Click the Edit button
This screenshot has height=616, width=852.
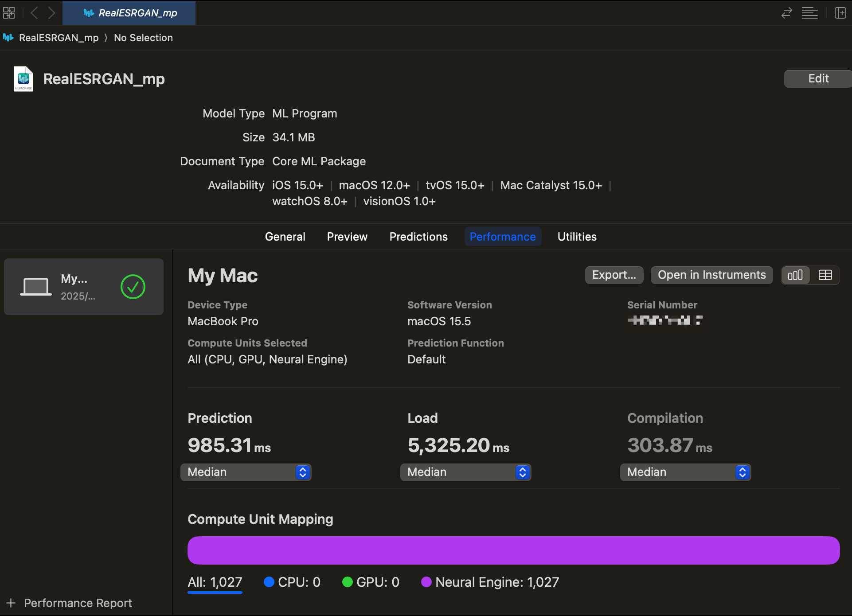(818, 79)
